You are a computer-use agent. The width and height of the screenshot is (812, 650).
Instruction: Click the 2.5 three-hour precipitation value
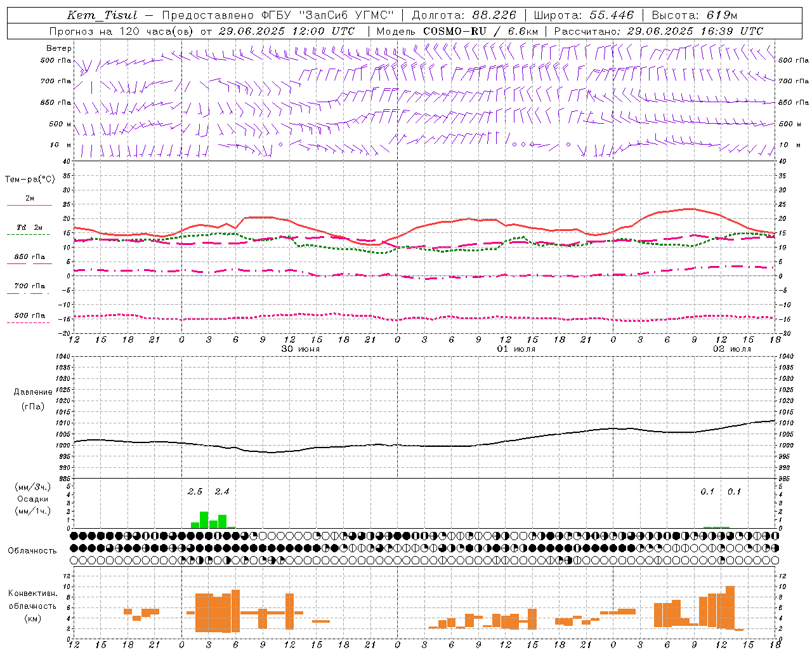pos(195,491)
